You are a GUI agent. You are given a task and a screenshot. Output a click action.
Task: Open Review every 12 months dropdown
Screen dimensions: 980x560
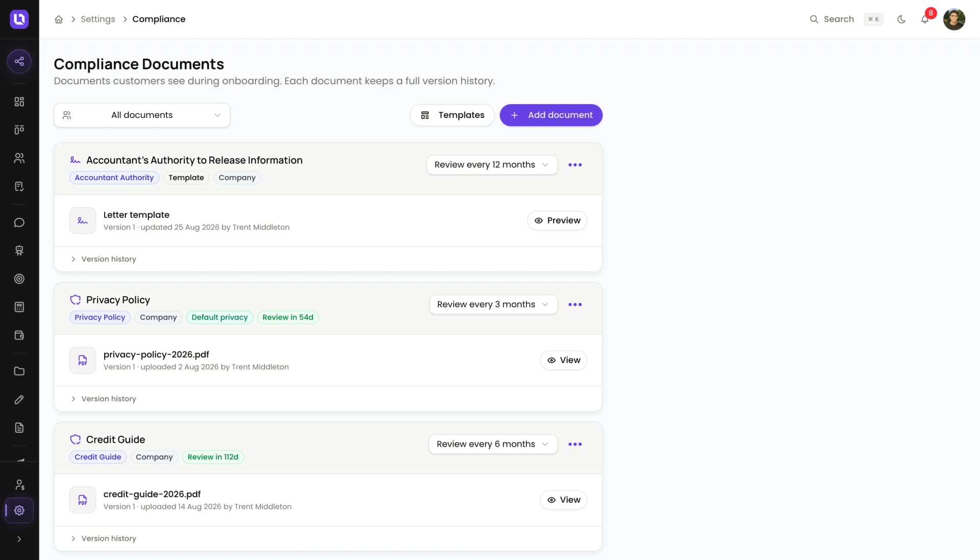point(492,165)
